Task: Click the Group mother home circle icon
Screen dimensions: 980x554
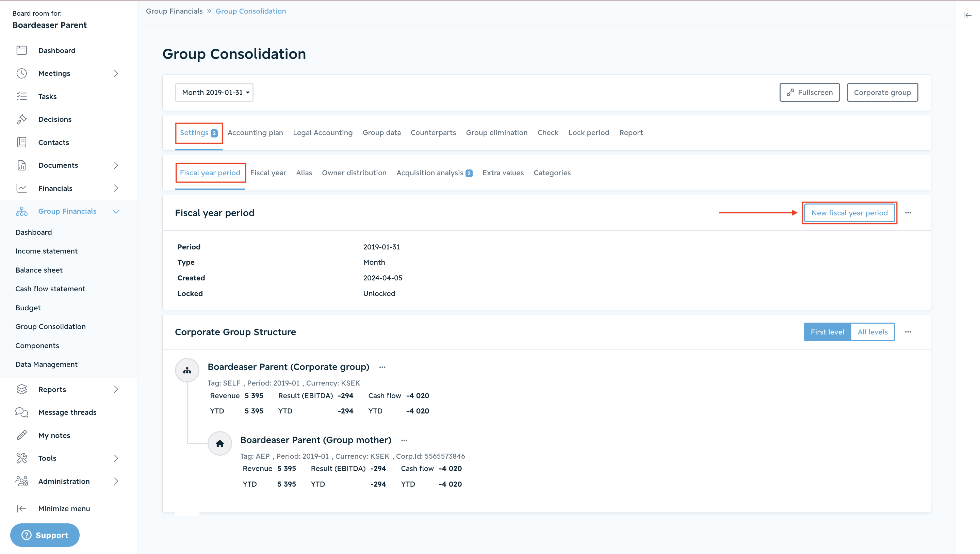Action: 219,443
